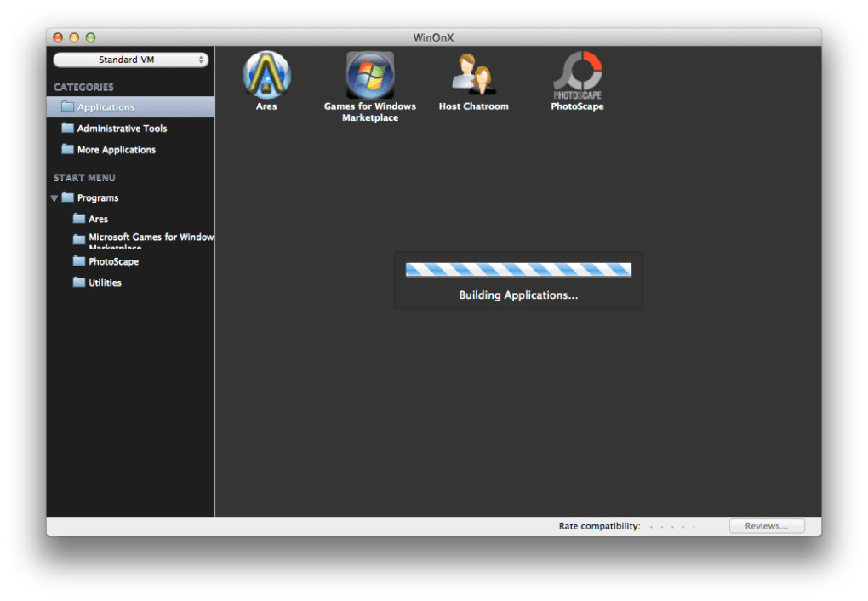Select Administrative Tools category
Viewport: 868px width, 601px height.
[x=131, y=128]
